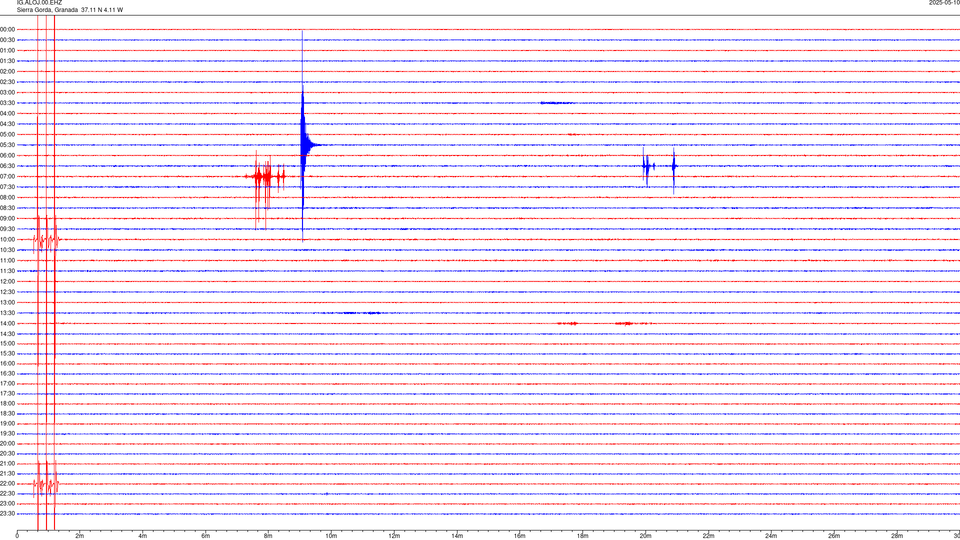Click the 00:00 time label
The height and width of the screenshot is (540, 960).
[8, 29]
